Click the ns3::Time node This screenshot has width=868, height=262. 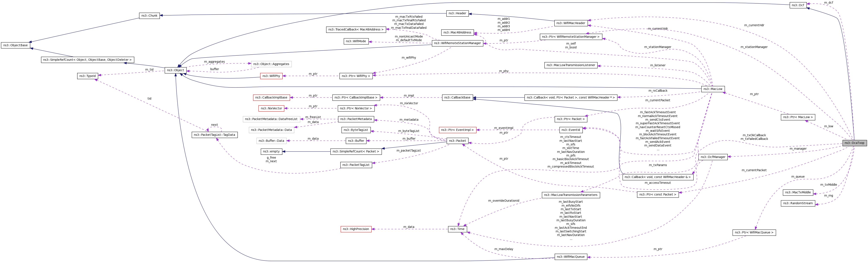[x=457, y=229]
